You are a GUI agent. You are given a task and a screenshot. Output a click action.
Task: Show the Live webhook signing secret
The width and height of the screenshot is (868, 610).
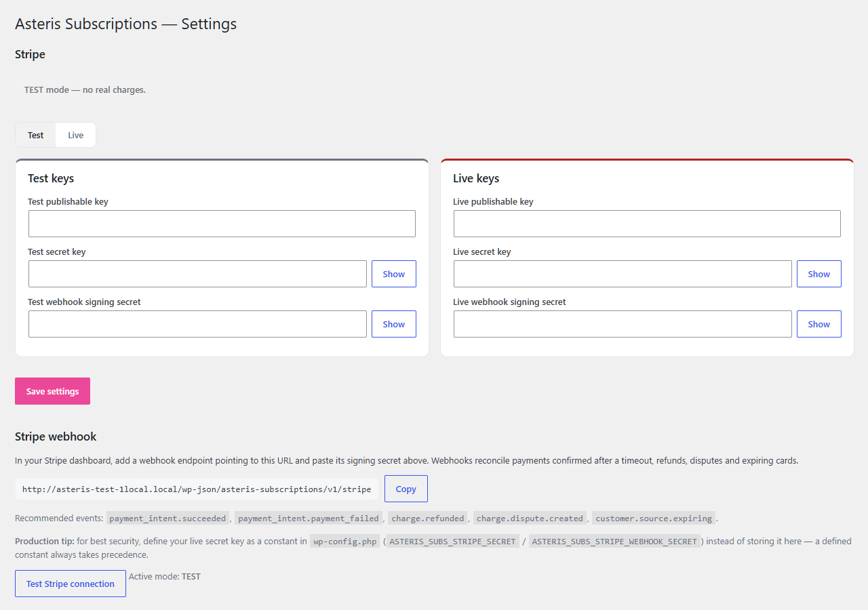coord(819,324)
